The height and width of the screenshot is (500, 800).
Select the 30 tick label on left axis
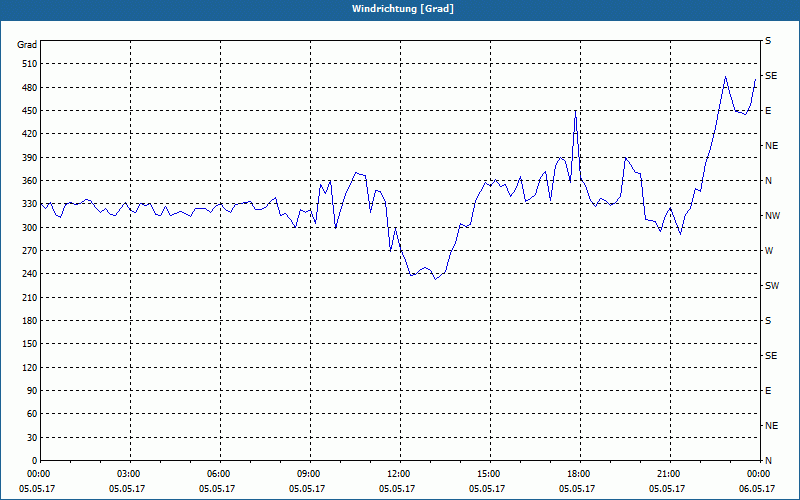pos(32,438)
